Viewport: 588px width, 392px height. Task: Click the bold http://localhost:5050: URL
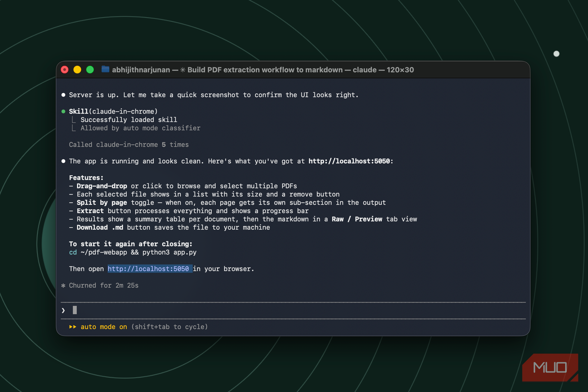(x=351, y=161)
